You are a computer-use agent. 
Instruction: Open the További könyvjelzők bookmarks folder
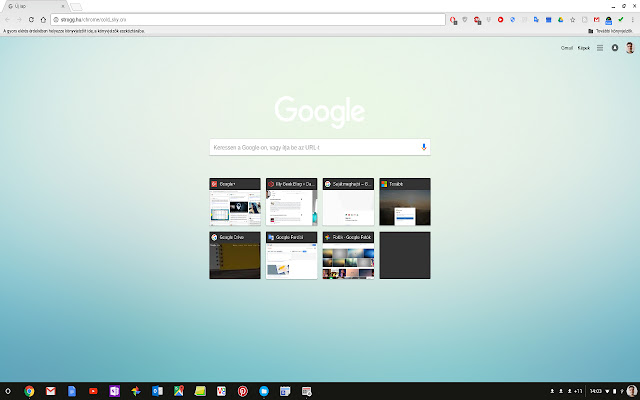click(x=610, y=31)
